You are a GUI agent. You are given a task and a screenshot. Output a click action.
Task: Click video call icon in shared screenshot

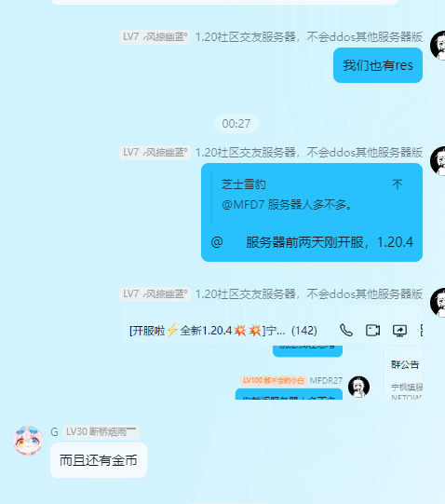372,331
